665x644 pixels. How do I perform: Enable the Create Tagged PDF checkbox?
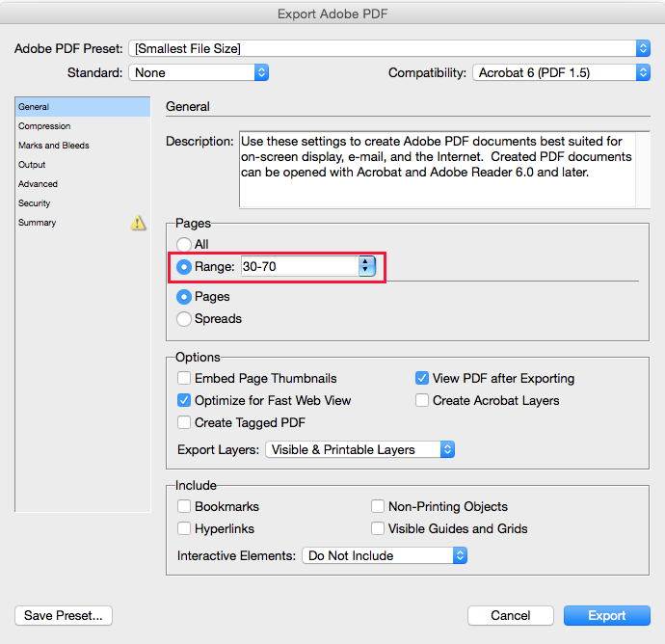click(184, 422)
